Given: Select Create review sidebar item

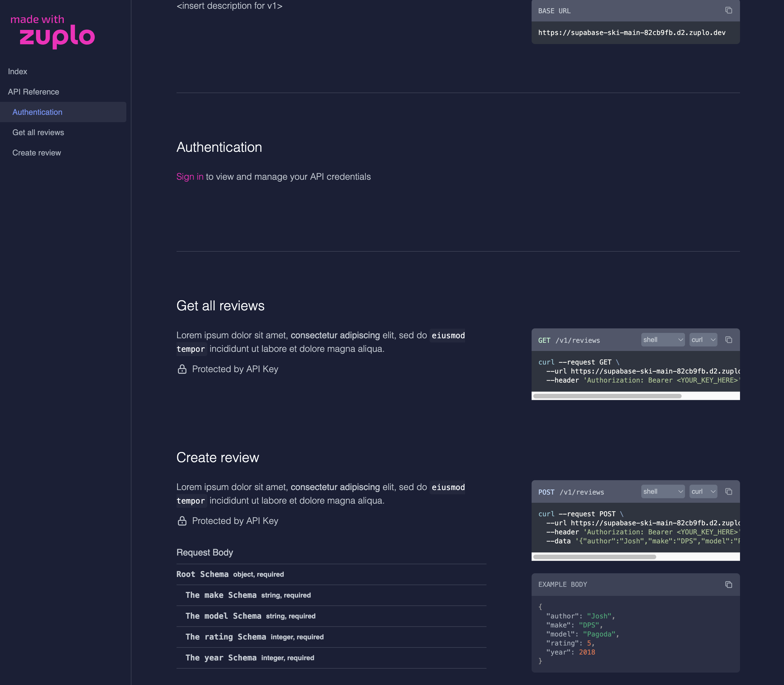Looking at the screenshot, I should point(37,153).
